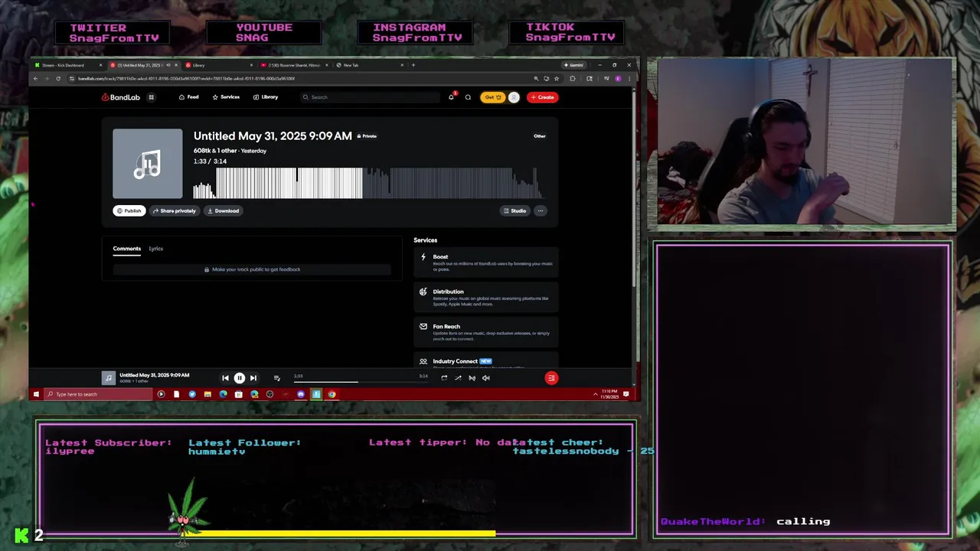Skip to previous track in player
Screen dimensions: 980x551
[225, 378]
